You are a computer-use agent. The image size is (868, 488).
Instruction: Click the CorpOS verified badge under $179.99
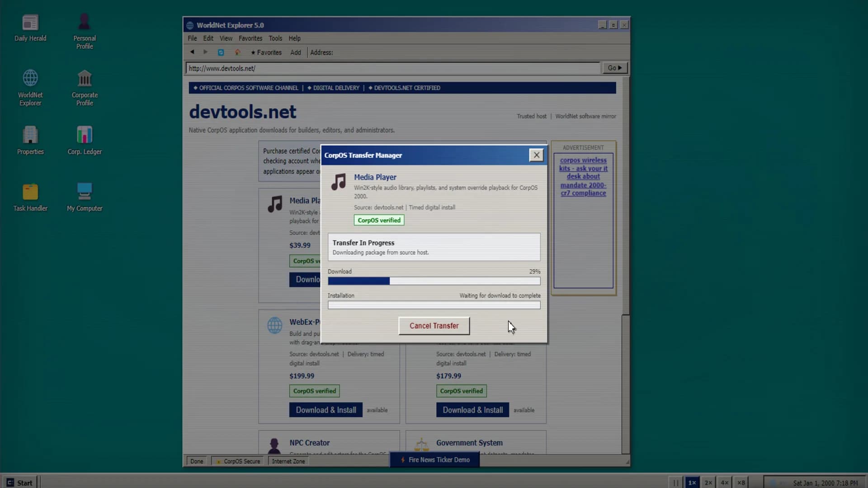[461, 391]
